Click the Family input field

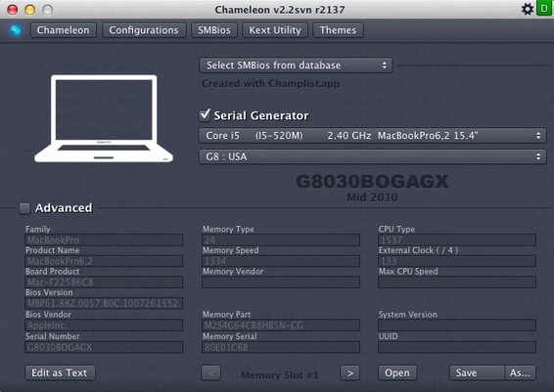[104, 240]
